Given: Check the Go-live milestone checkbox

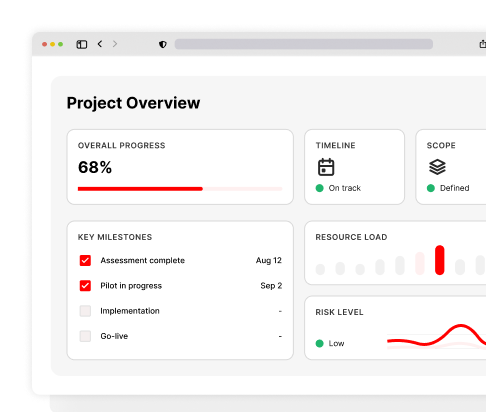Looking at the screenshot, I should 85,336.
